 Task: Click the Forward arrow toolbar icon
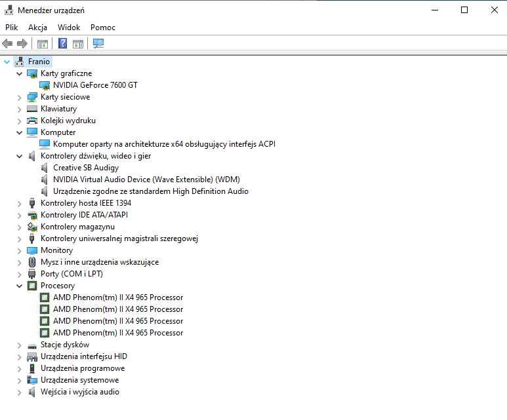(x=22, y=43)
